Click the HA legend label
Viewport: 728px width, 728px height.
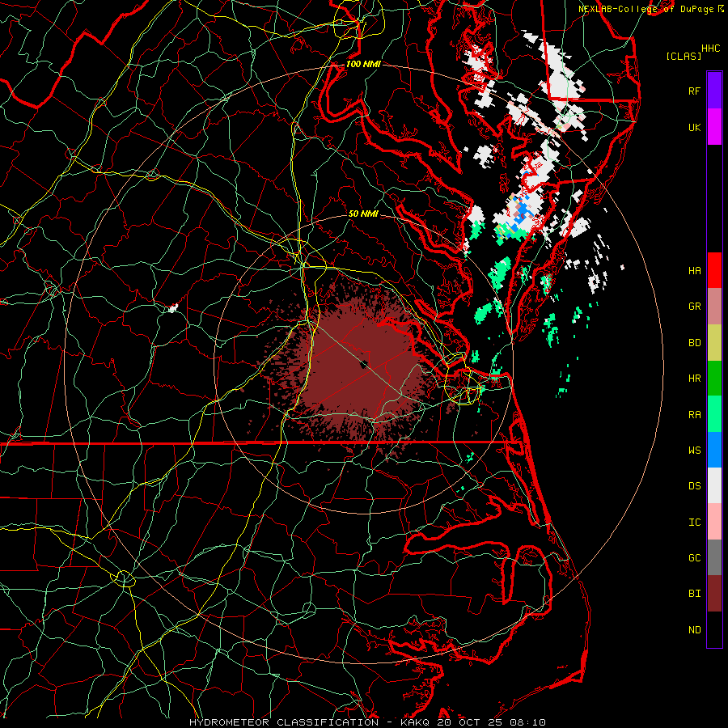[x=694, y=271]
